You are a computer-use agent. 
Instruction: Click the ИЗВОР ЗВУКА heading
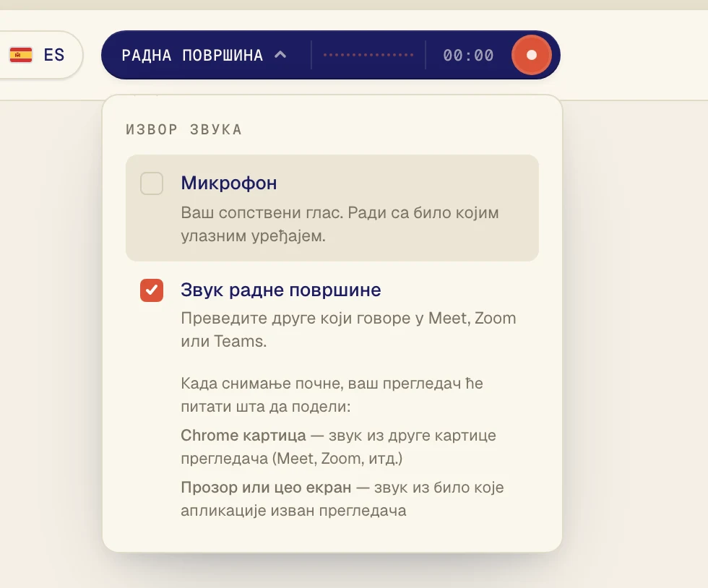pos(184,129)
